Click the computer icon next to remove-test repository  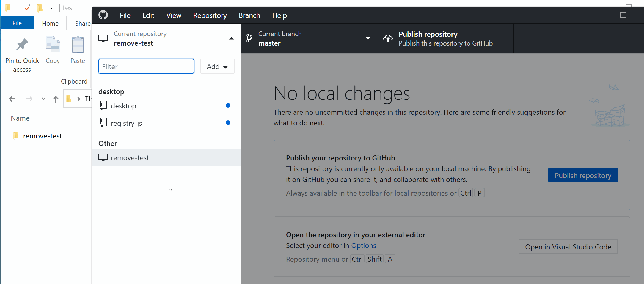click(x=103, y=157)
